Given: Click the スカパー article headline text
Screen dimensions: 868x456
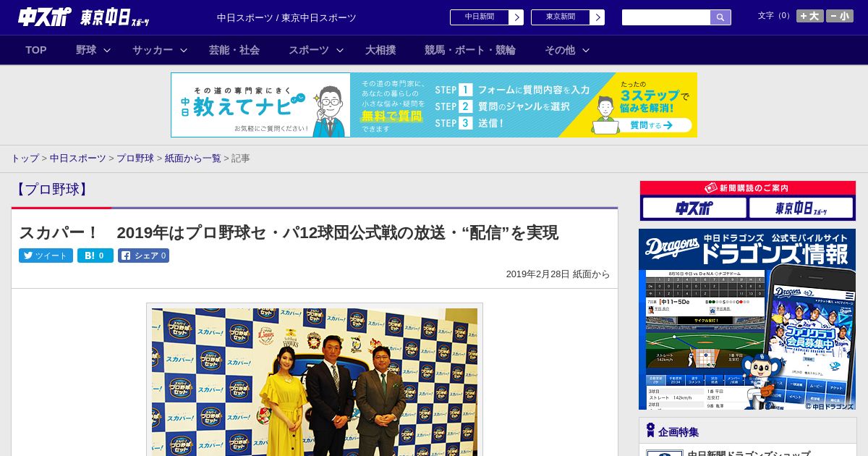Looking at the screenshot, I should (x=289, y=233).
